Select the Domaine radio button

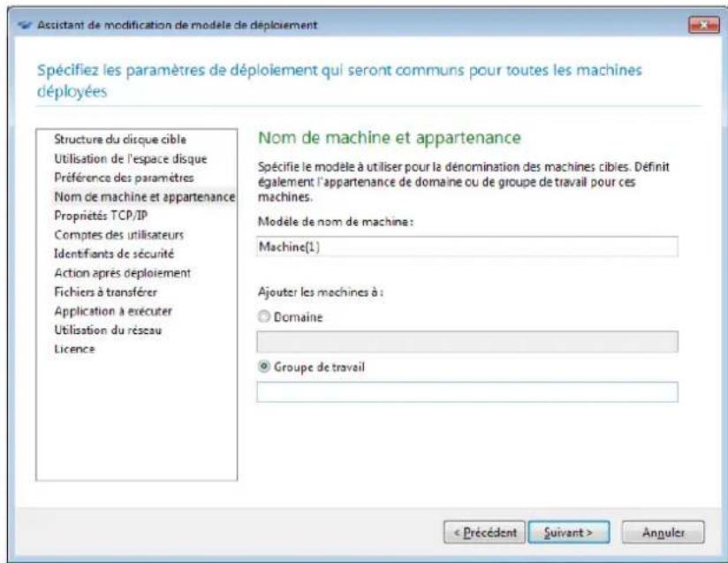tap(263, 316)
